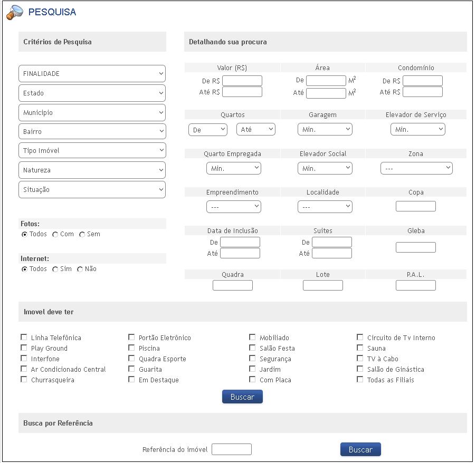Expand the Estado dropdown
This screenshot has height=463, width=476.
(x=92, y=93)
